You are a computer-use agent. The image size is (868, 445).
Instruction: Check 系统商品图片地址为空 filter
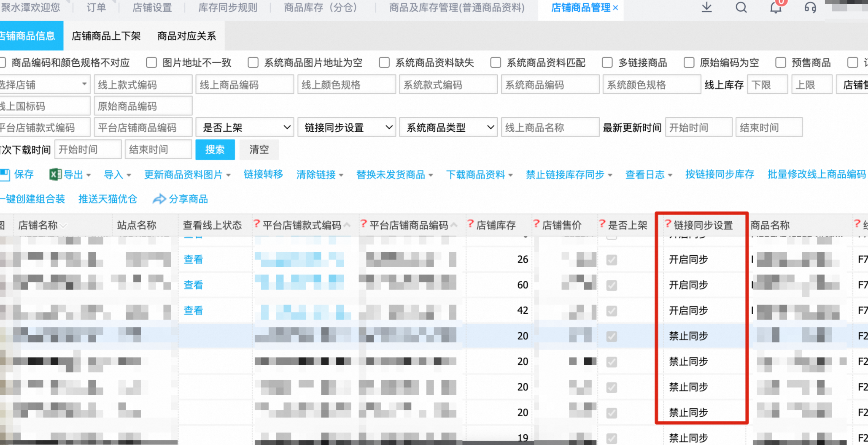pyautogui.click(x=253, y=62)
